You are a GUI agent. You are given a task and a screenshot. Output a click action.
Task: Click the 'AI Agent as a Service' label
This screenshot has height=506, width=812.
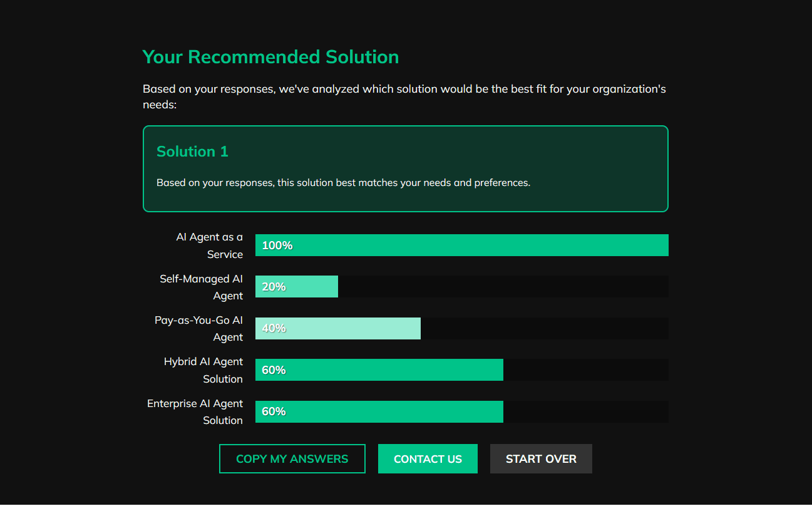(209, 245)
